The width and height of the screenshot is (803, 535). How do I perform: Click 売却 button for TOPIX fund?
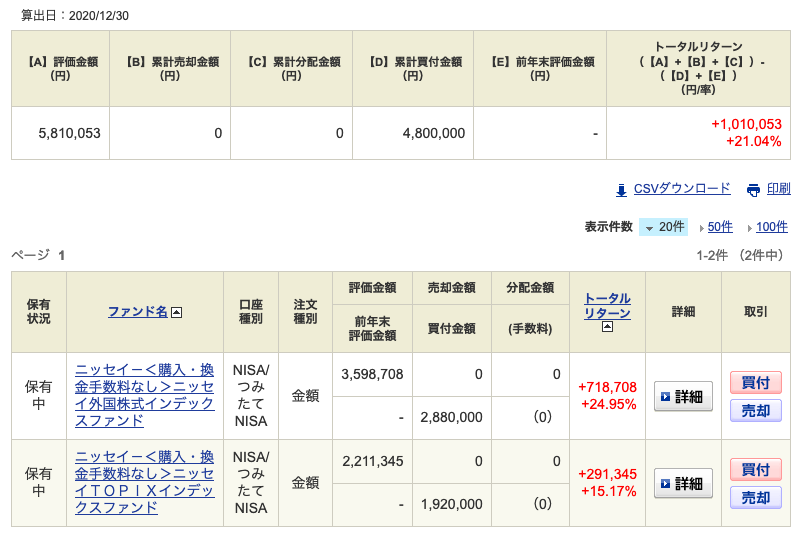(756, 498)
